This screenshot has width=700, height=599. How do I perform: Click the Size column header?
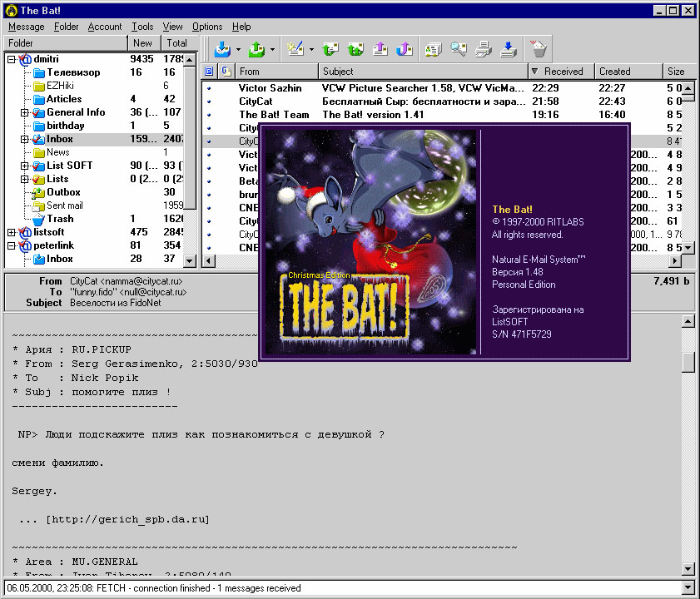(x=679, y=72)
